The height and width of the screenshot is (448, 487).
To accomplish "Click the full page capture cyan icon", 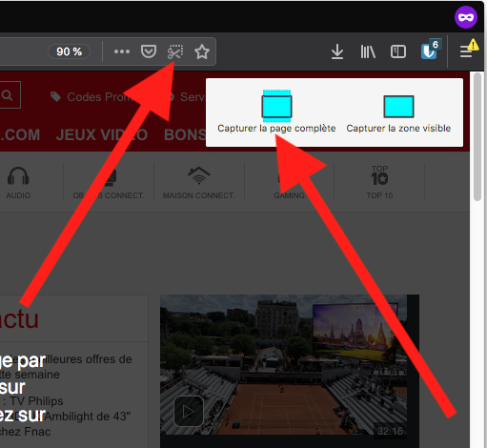I will pos(276,106).
